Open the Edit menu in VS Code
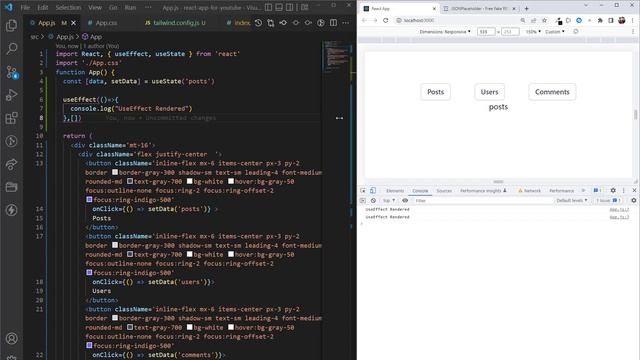The width and height of the screenshot is (640, 360). 42,7
